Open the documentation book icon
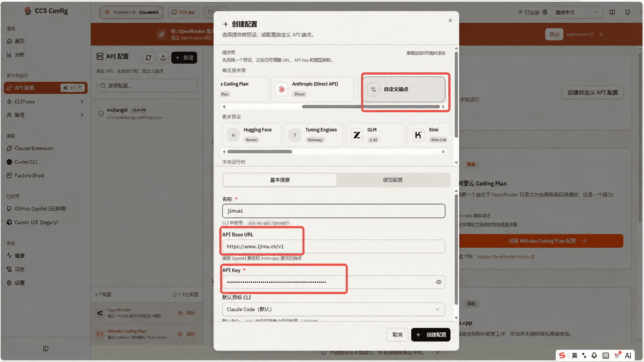 [612, 12]
